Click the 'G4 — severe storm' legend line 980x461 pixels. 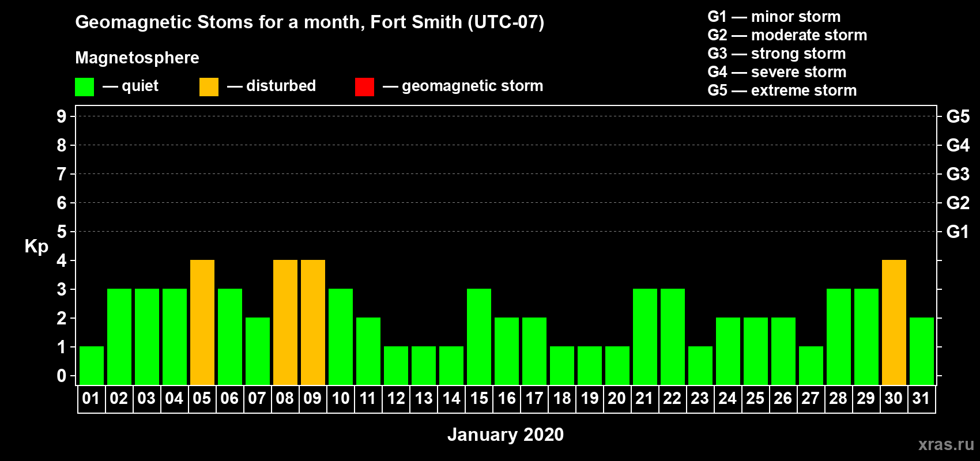777,72
